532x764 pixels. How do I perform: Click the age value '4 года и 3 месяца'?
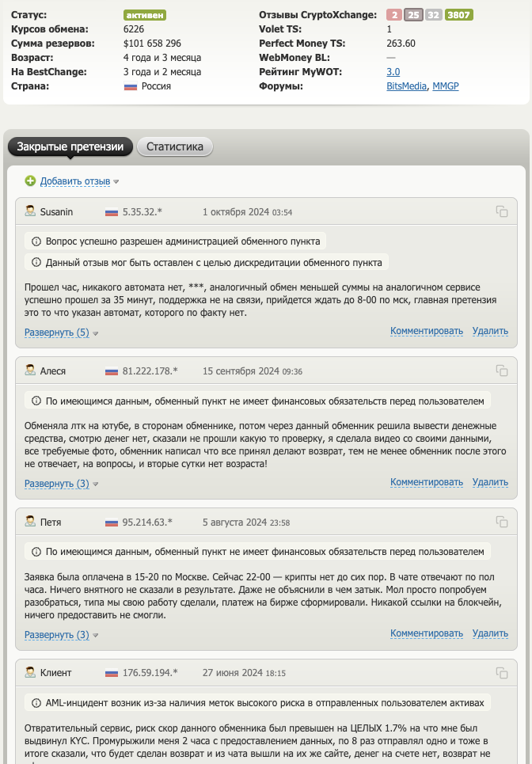coord(162,58)
